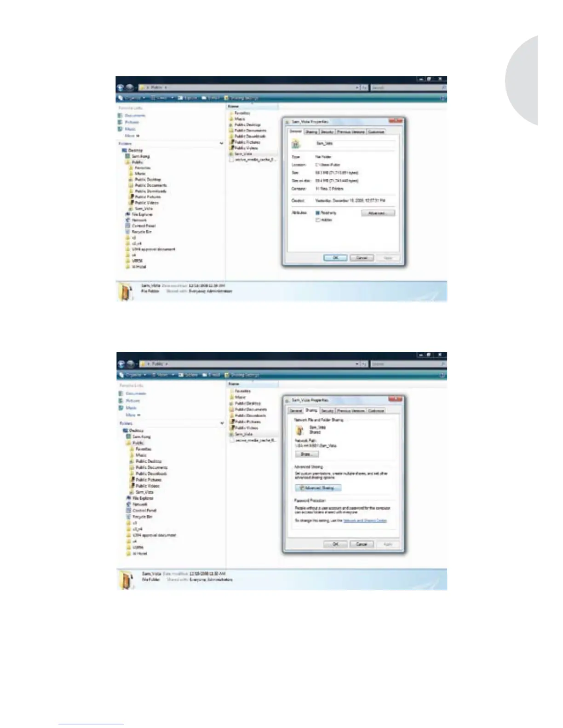
Task: Click Explore on upper screenshot's toolbar
Action: (188, 98)
